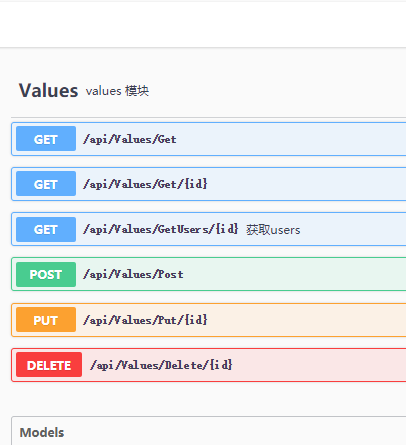
Task: Expand the /api/Values/Post endpoint path
Action: tap(133, 274)
